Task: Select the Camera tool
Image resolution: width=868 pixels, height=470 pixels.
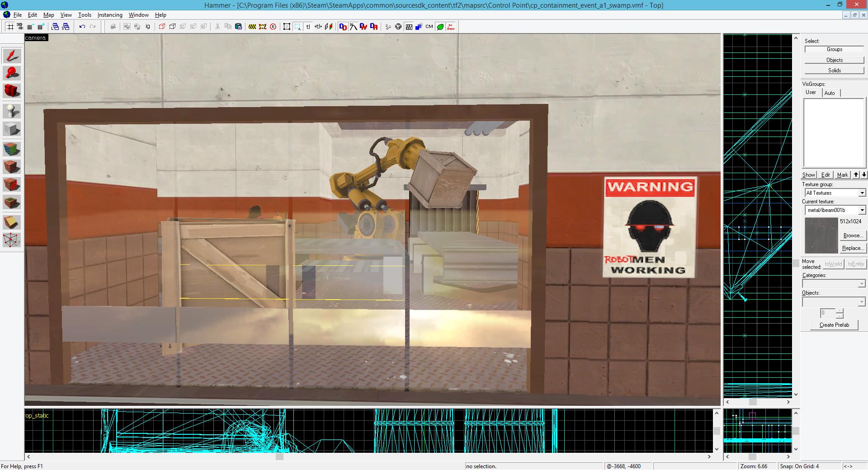Action: click(12, 91)
